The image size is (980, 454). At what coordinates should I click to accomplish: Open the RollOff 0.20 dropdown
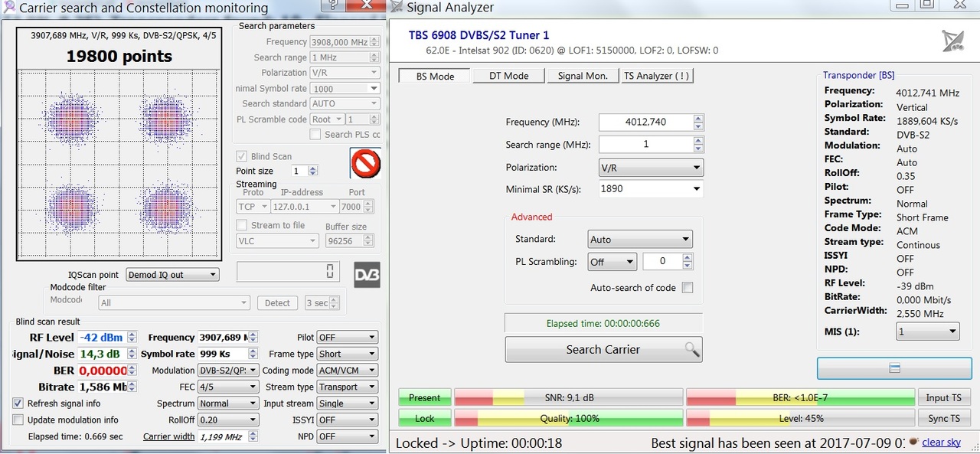pyautogui.click(x=227, y=420)
